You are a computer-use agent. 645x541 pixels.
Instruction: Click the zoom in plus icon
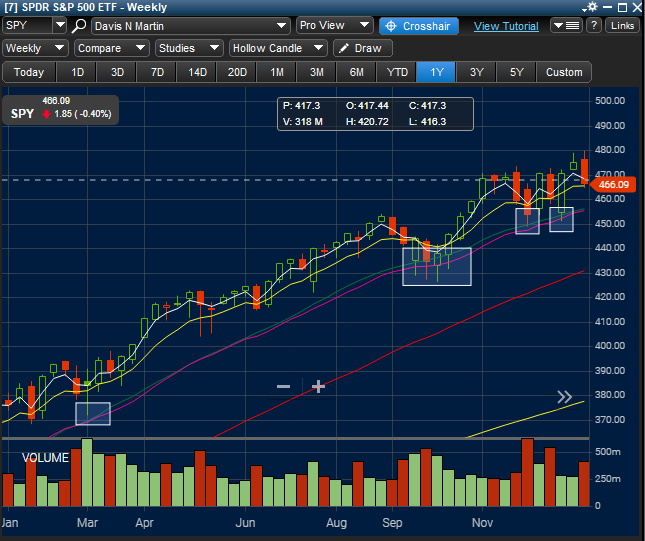pos(318,386)
